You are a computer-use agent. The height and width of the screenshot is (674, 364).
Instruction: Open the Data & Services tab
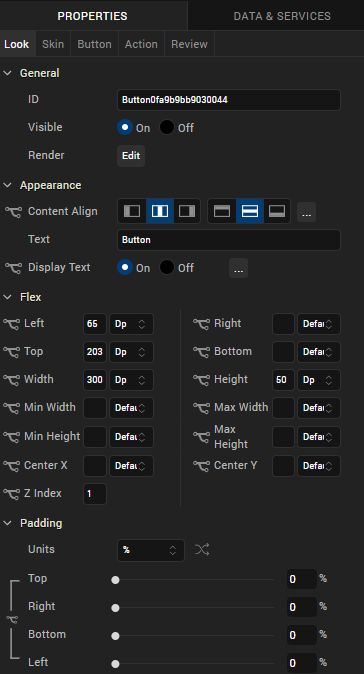tap(282, 16)
